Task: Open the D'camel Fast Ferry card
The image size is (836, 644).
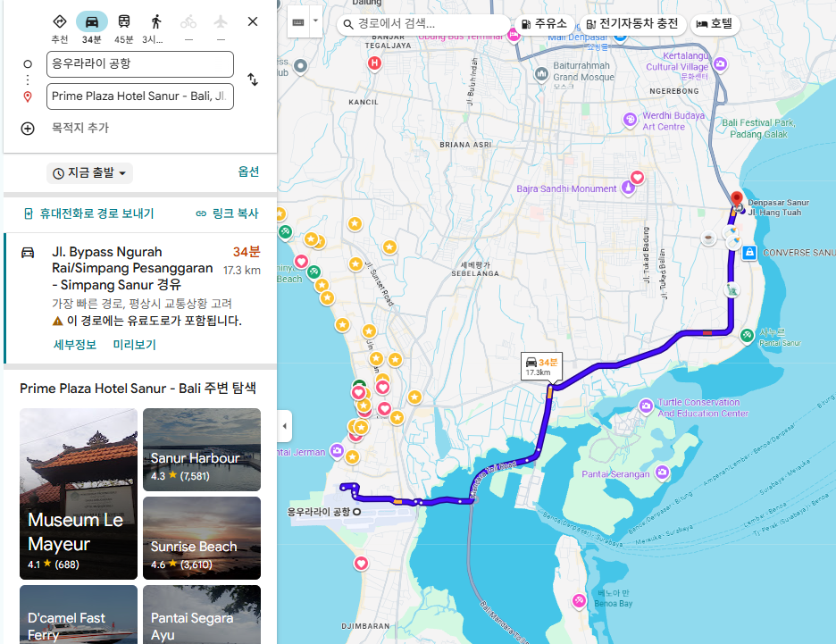Action: point(79,615)
